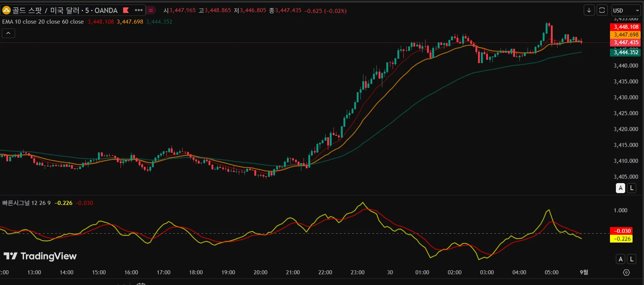
Task: Click the down-arrow button near USD
Action: click(x=589, y=10)
